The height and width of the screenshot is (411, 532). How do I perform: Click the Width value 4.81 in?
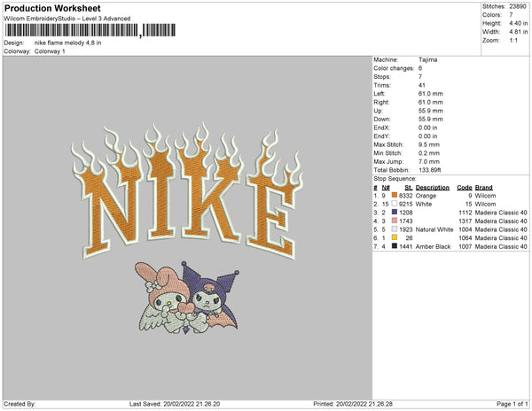point(519,32)
